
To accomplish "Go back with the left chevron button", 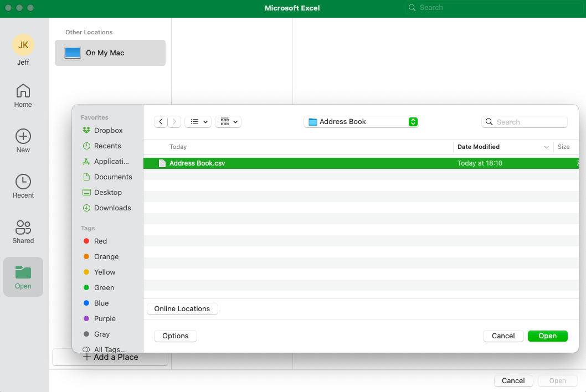I will tap(161, 122).
